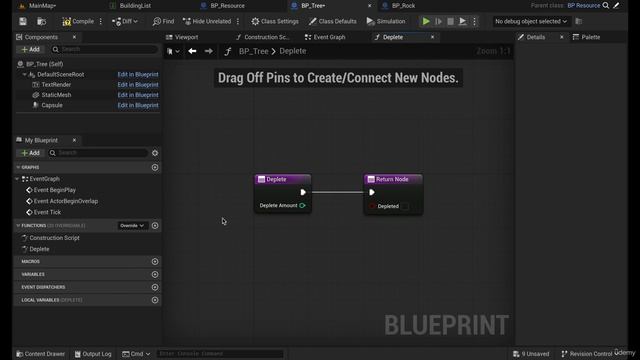
Task: Click the frame skip button
Action: pyautogui.click(x=438, y=21)
